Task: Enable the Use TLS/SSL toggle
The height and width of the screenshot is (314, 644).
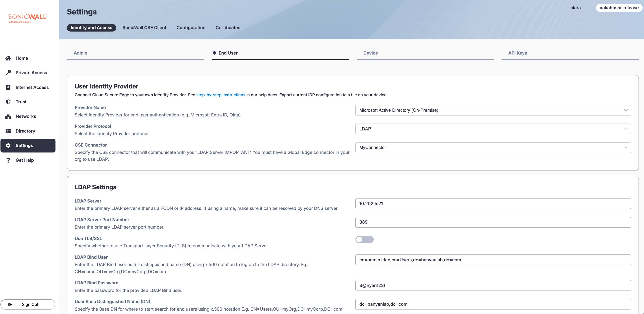Action: click(364, 240)
